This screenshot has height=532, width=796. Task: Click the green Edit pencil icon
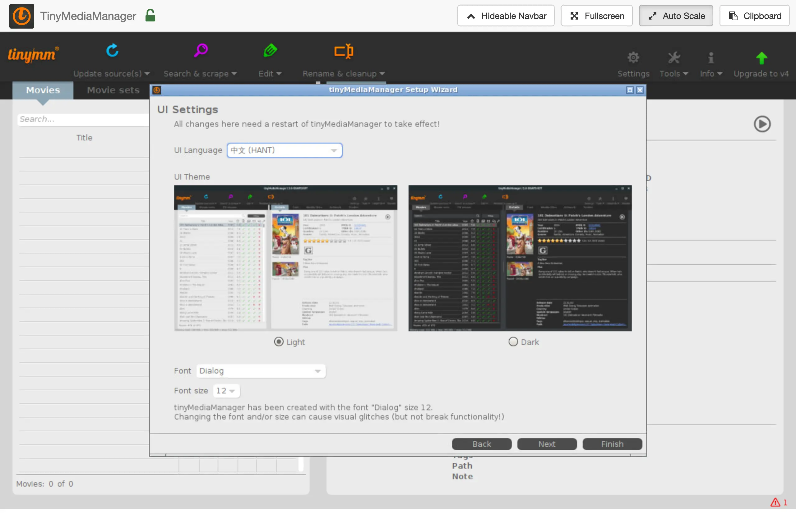(270, 51)
